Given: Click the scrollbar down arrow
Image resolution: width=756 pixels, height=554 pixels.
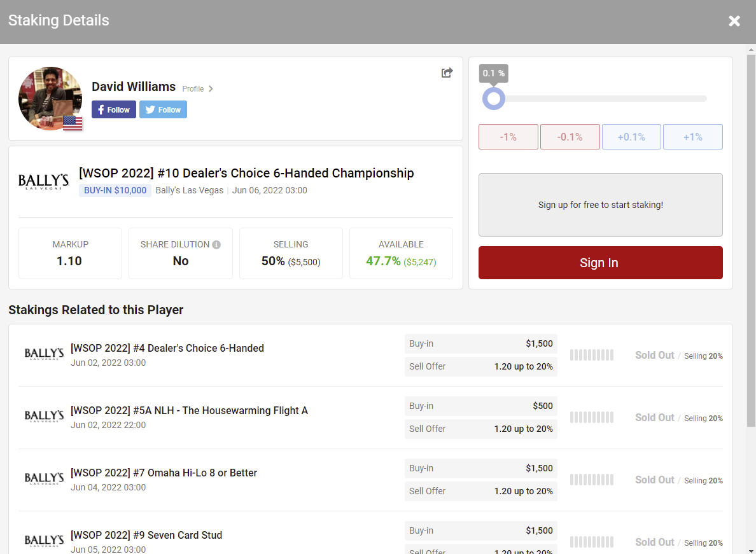Looking at the screenshot, I should pos(751,550).
